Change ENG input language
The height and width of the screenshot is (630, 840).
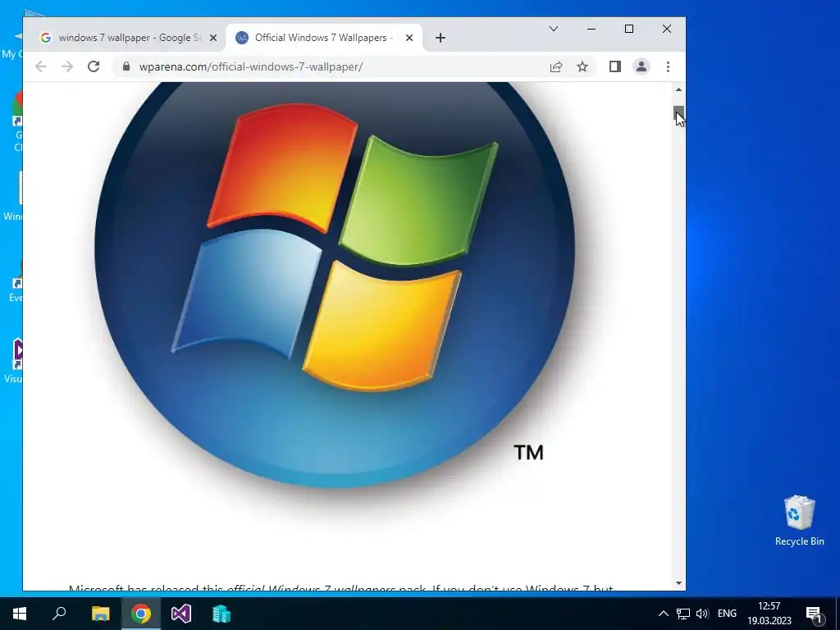(x=727, y=614)
